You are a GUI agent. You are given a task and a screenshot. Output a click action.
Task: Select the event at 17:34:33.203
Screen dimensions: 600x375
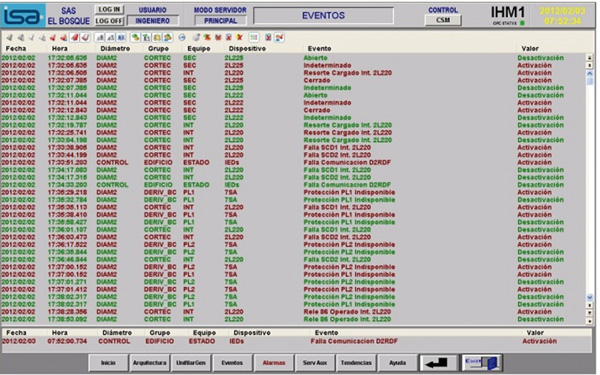tap(292, 185)
